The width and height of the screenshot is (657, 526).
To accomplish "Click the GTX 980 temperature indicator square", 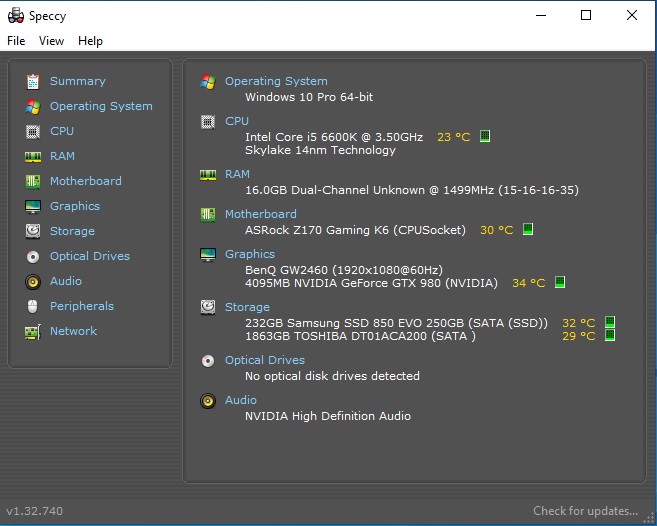I will coord(560,283).
